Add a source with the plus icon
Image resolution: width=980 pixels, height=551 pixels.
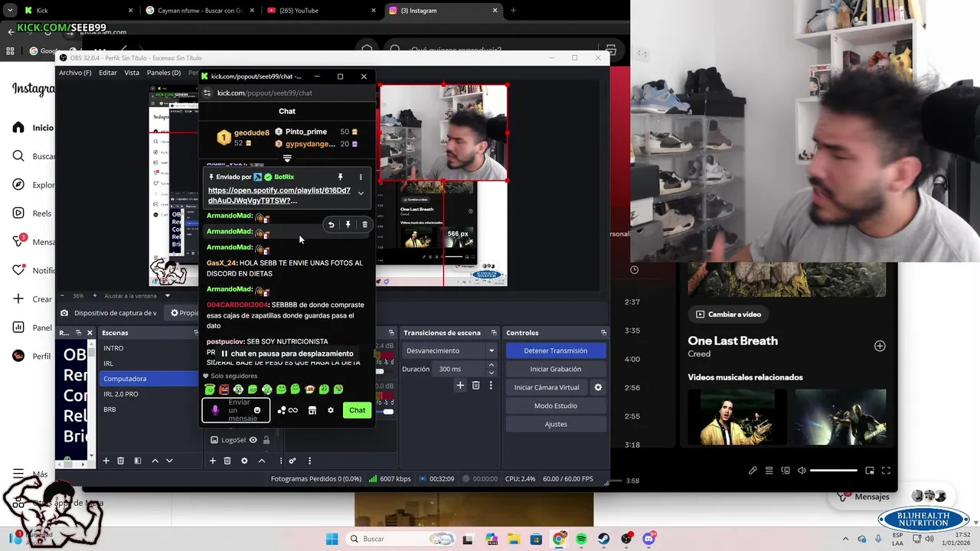(x=213, y=461)
